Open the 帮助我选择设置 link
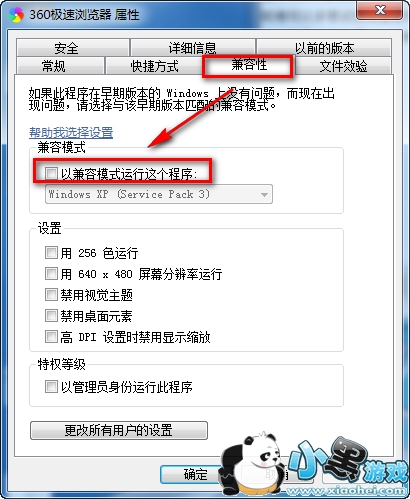This screenshot has width=410, height=499. (71, 133)
